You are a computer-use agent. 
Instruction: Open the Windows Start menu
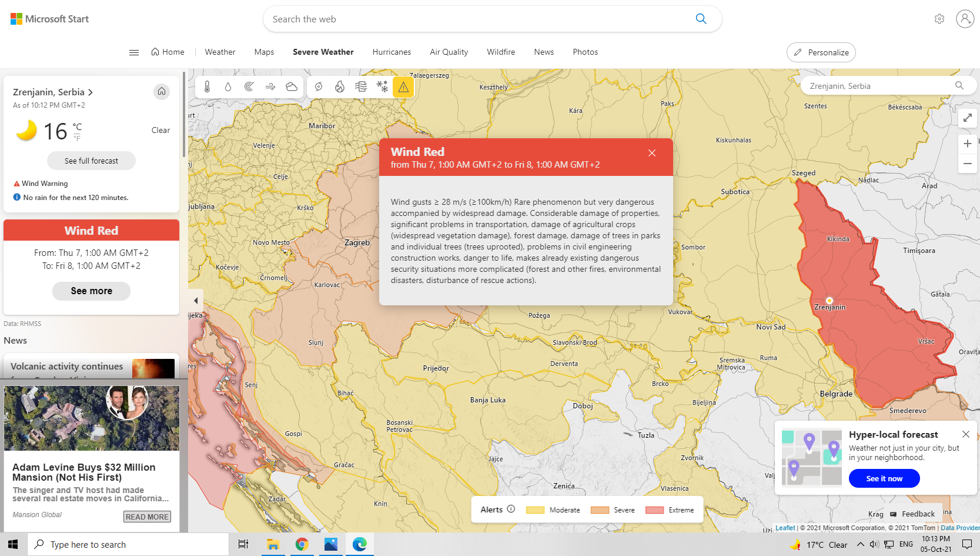pos(14,544)
